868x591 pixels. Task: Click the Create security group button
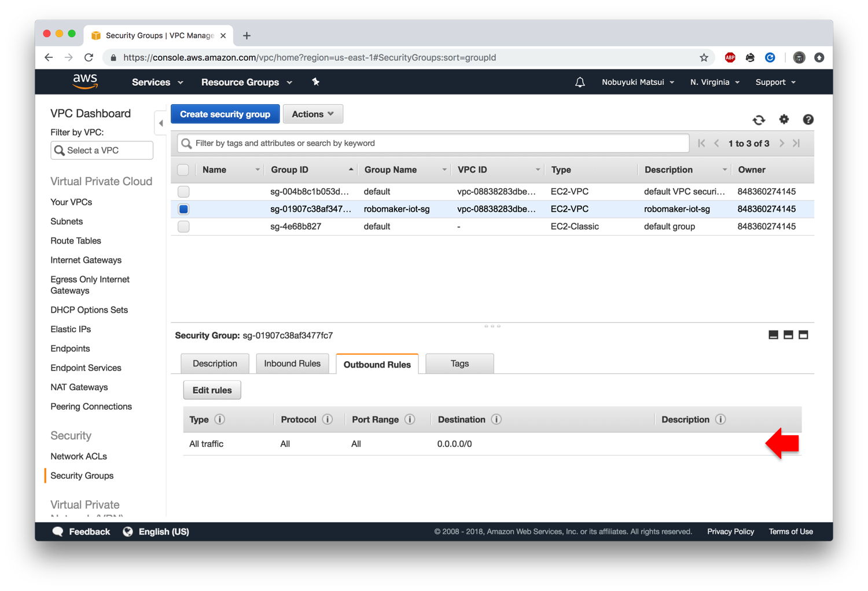[x=225, y=113]
